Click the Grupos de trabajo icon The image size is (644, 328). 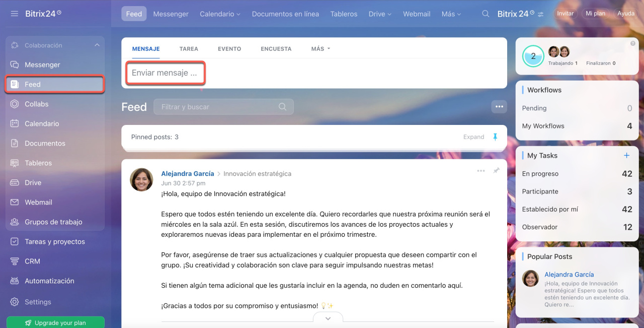(15, 222)
